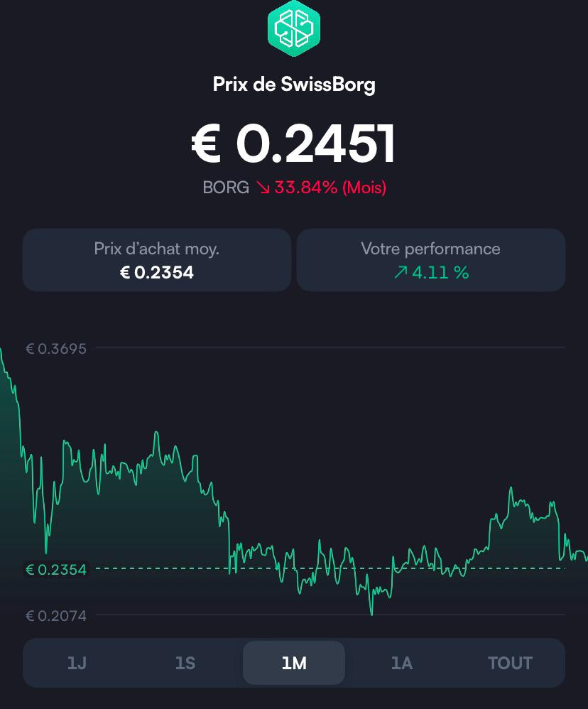This screenshot has height=709, width=588.
Task: Click the BORG ticker label
Action: click(x=226, y=188)
